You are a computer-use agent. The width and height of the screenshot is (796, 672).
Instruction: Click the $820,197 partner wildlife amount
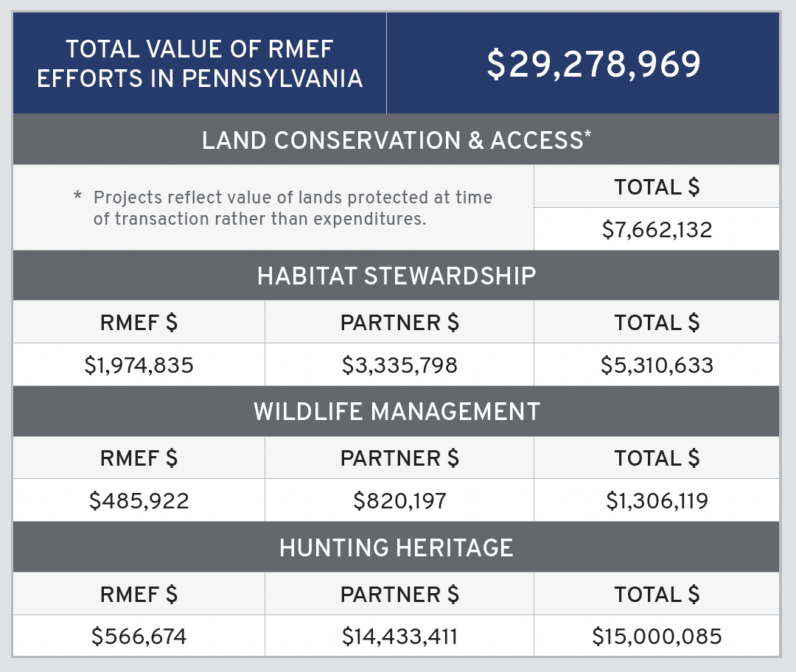click(x=399, y=501)
